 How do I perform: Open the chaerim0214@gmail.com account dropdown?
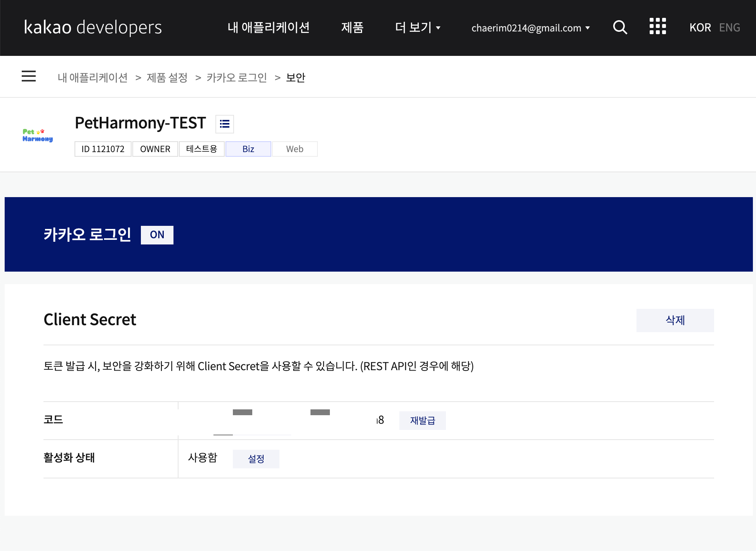(x=531, y=28)
